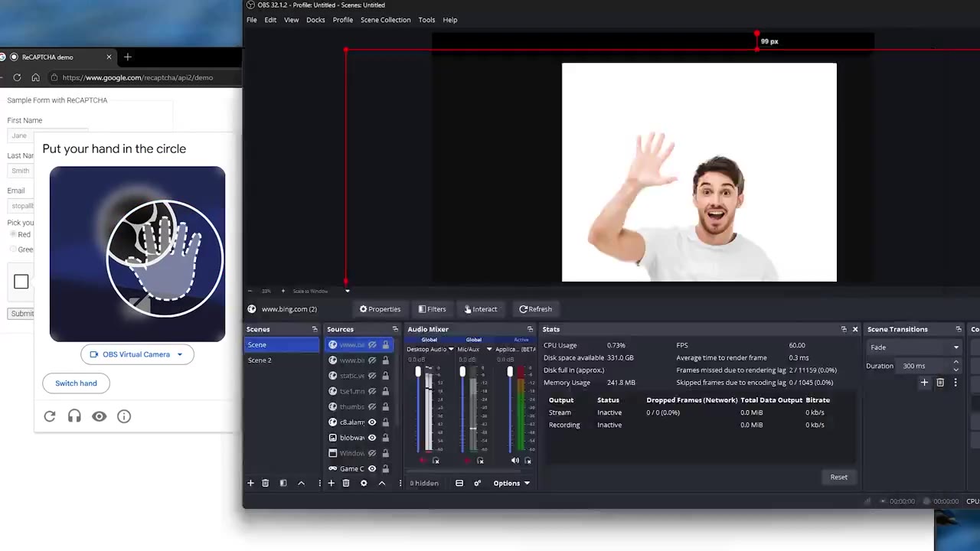This screenshot has width=980, height=551.
Task: Open source properties gear in Sources toolbar
Action: (364, 483)
